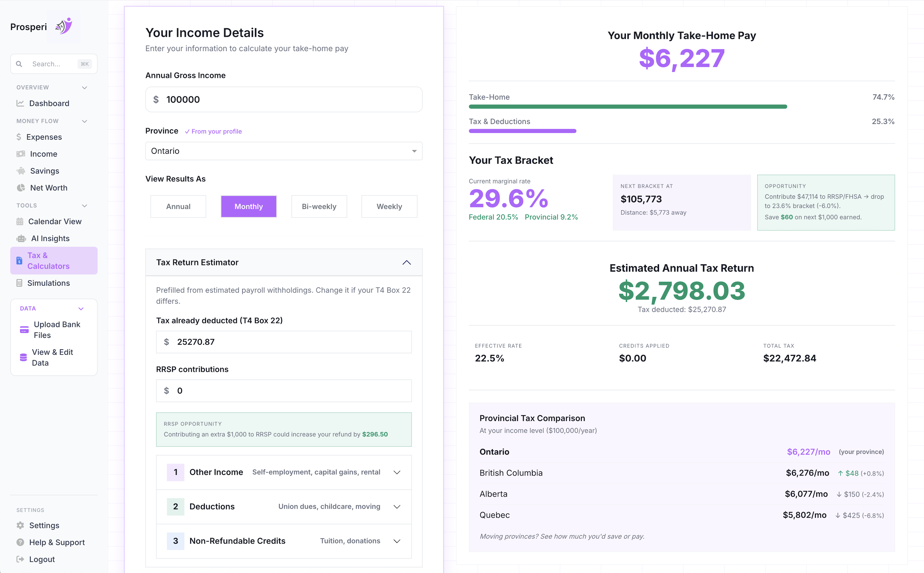
Task: Open the Simulations tool icon
Action: coord(20,283)
